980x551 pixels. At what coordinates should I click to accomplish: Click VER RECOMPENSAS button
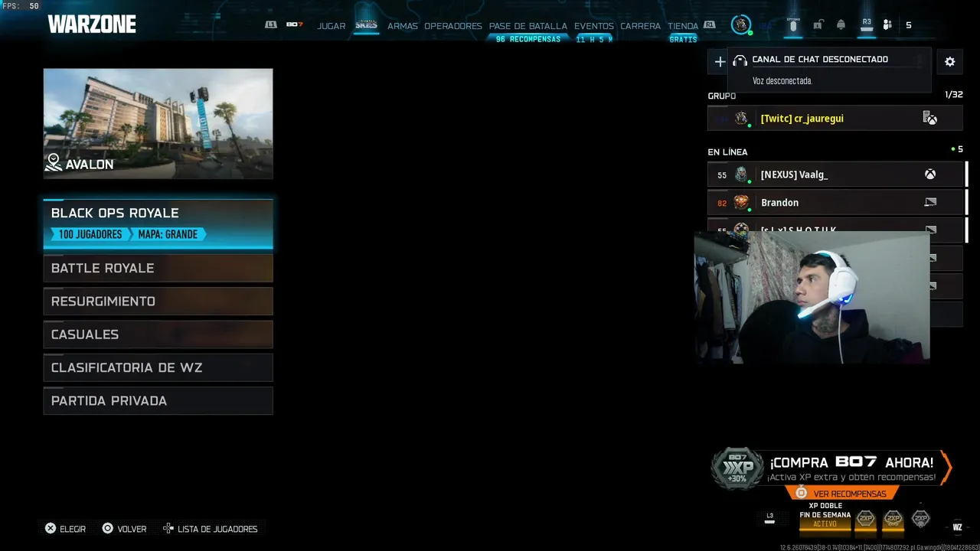(842, 494)
